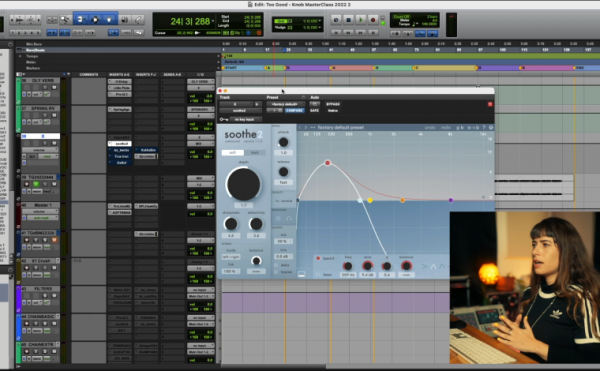Image resolution: width=600 pixels, height=371 pixels.
Task: Click the Markers ruler label
Action: tap(33, 68)
